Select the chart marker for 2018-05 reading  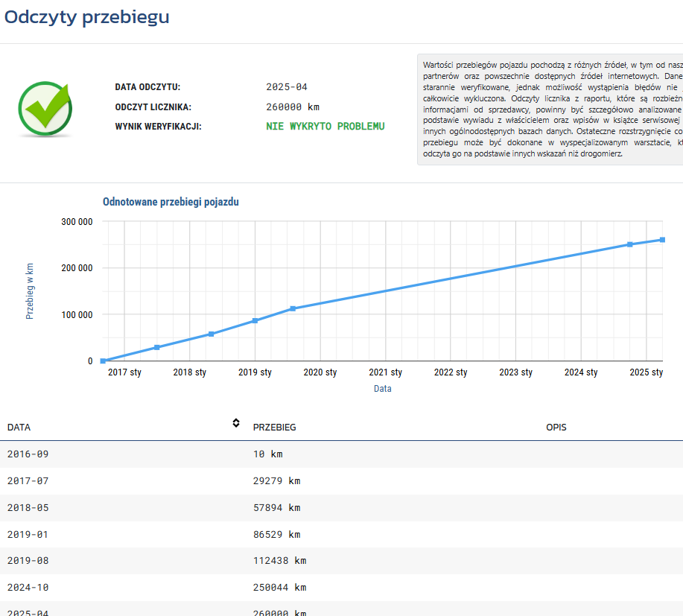coord(212,334)
